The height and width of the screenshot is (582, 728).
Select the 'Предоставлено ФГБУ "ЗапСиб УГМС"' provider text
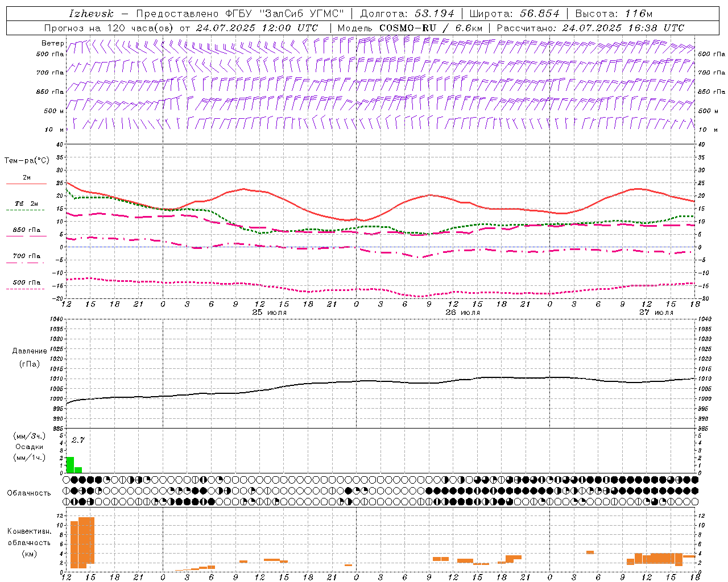[241, 14]
